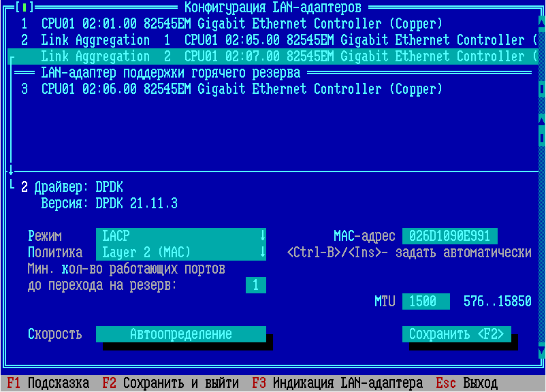Click the settings scrollbar down arrow at bottom
This screenshot has width=546, height=392.
point(542,350)
